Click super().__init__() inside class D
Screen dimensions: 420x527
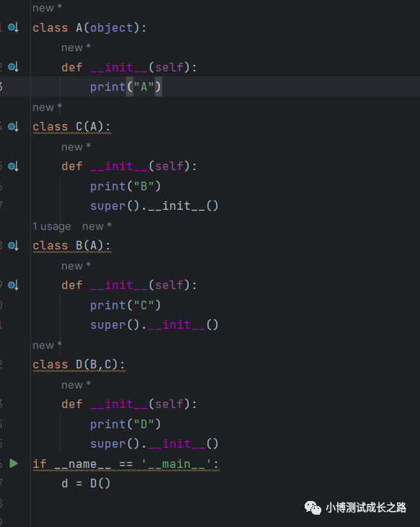click(x=154, y=444)
